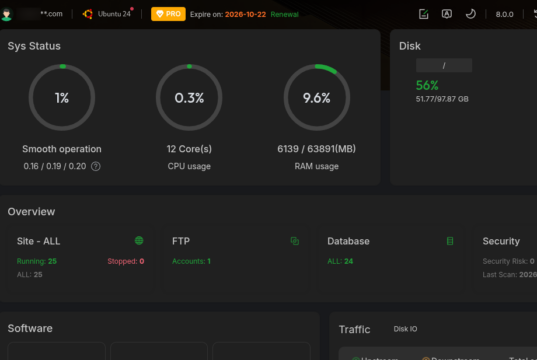The height and width of the screenshot is (360, 537).
Task: Click Stopped: 0 sites count
Action: [126, 261]
